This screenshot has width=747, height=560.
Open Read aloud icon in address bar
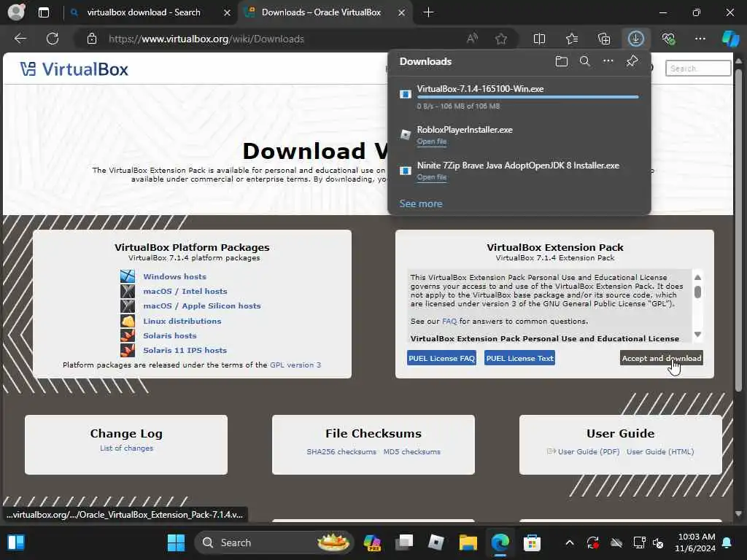coord(472,39)
